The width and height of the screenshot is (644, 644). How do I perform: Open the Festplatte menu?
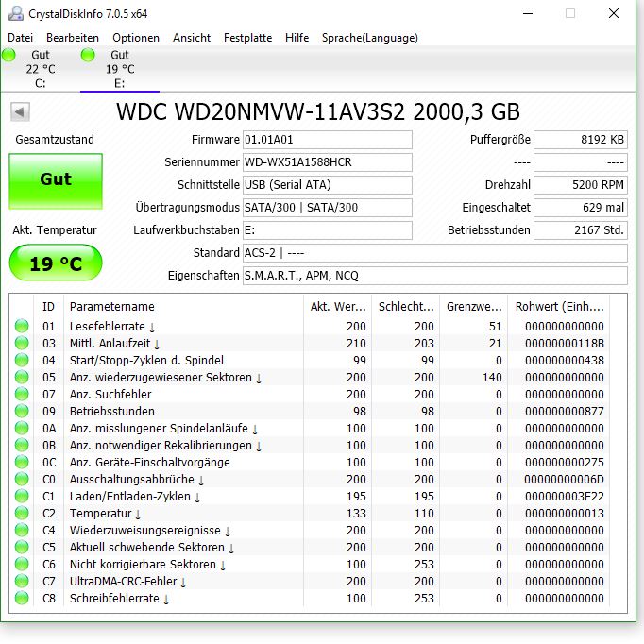coord(247,38)
